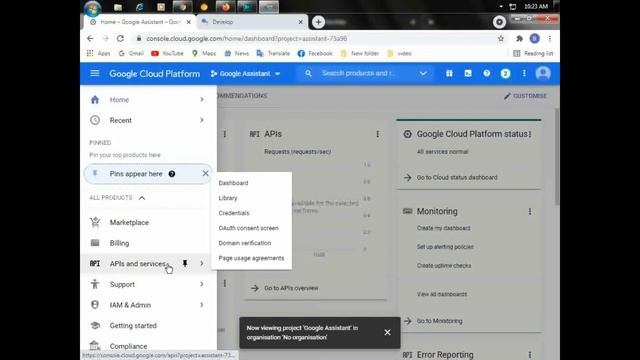Click the Chrome profile icon
Screen dimensions: 640x360
click(x=535, y=39)
